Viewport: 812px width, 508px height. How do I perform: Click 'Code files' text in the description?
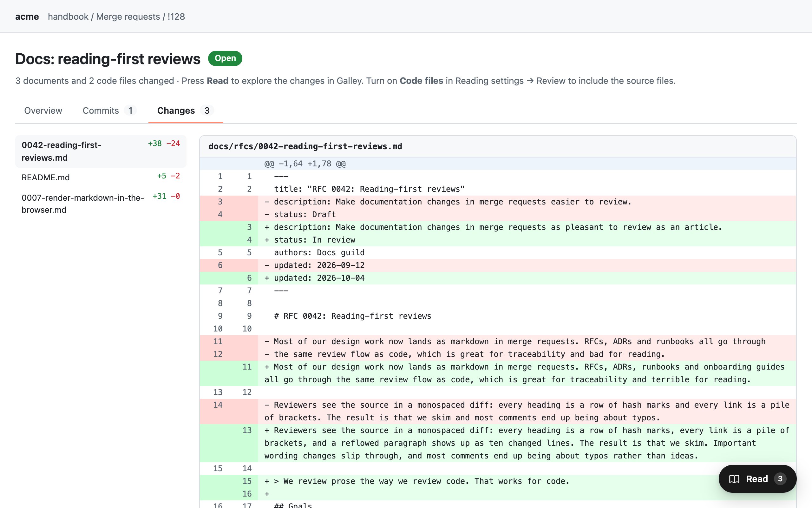tap(421, 81)
